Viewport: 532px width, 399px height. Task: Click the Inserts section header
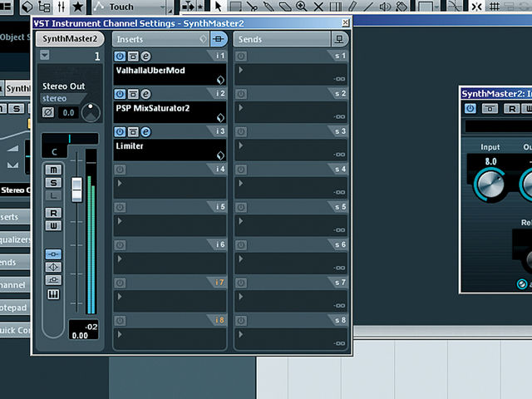click(161, 39)
